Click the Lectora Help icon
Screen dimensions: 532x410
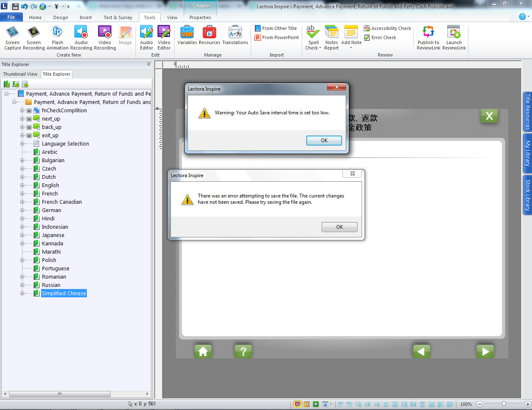point(522,17)
